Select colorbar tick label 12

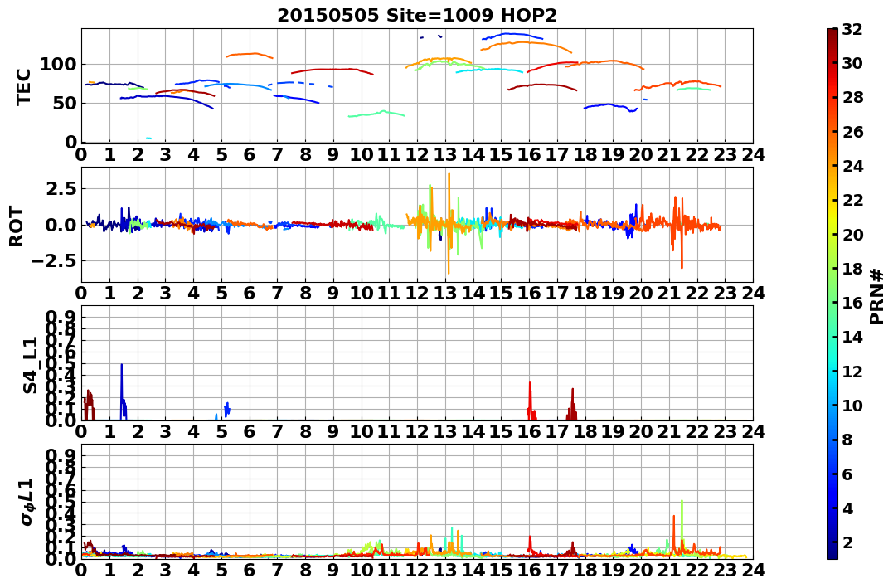[x=852, y=371]
